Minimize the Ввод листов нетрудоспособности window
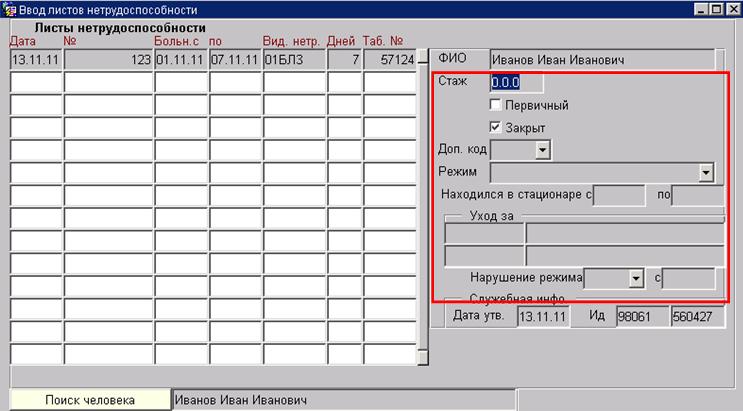Screen dimensions: 743x411 (x=702, y=9)
